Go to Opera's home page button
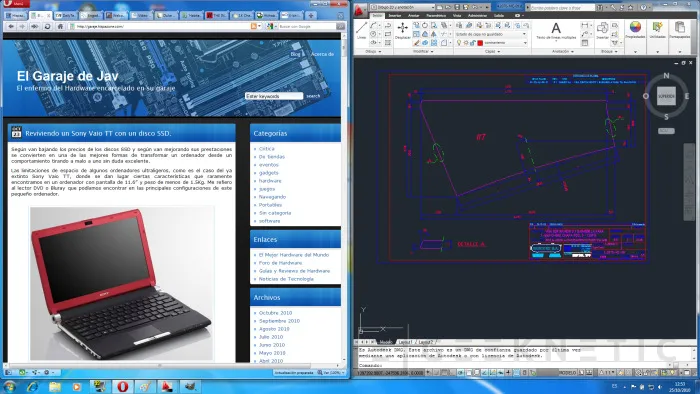 60,26
